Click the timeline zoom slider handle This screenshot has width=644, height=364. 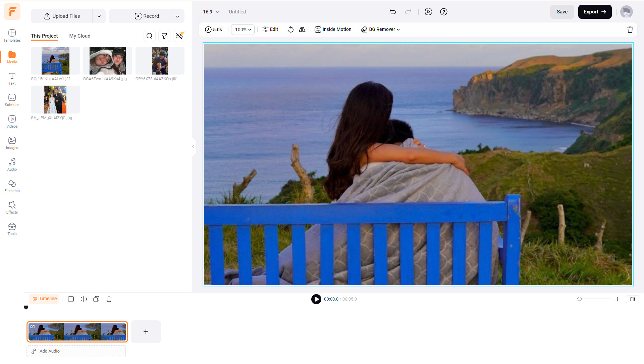(579, 299)
